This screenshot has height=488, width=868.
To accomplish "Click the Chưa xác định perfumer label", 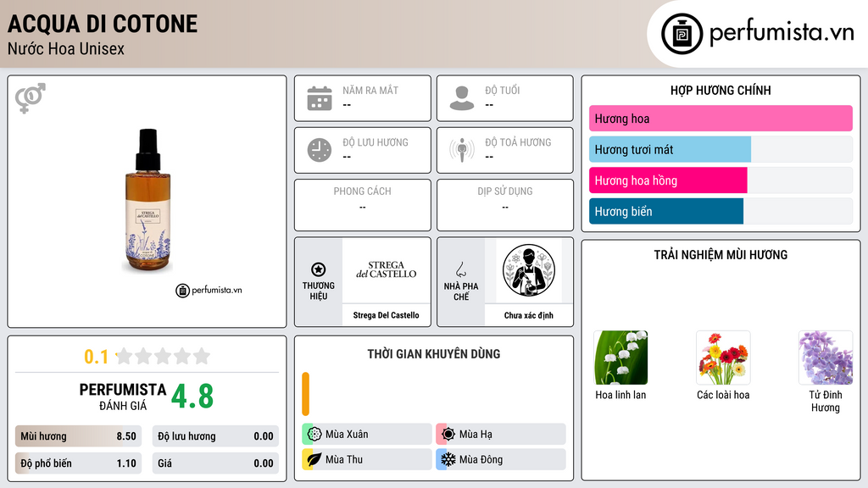I will pyautogui.click(x=529, y=315).
